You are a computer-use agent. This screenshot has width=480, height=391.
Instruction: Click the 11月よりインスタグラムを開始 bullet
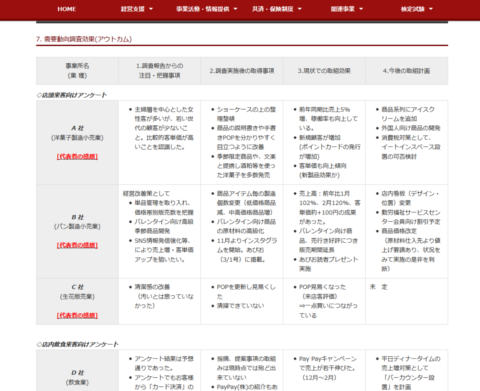coord(247,250)
